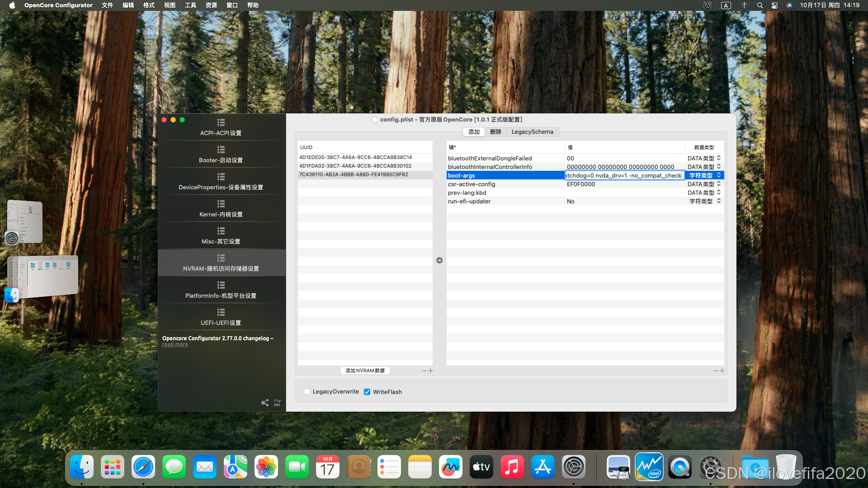Open the Kernel section icon
The image size is (868, 488).
[x=221, y=204]
